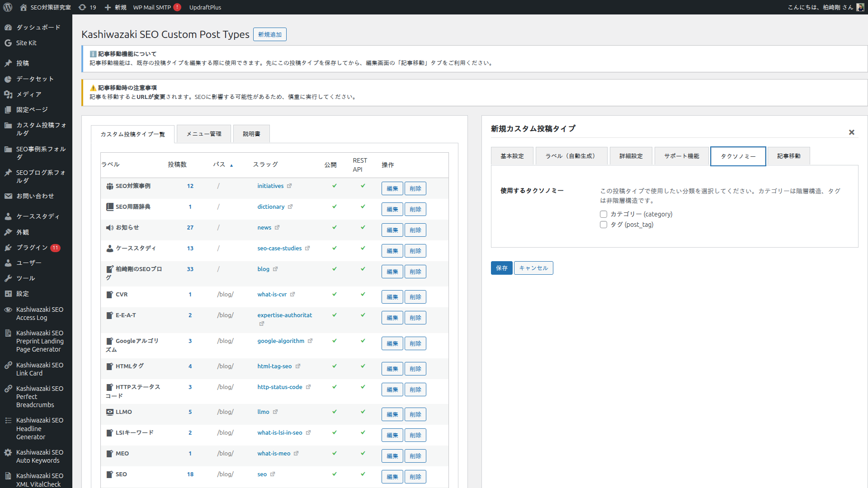Viewport: 868px width, 488px height.
Task: Expand the 外観 sidebar menu
Action: click(23, 232)
